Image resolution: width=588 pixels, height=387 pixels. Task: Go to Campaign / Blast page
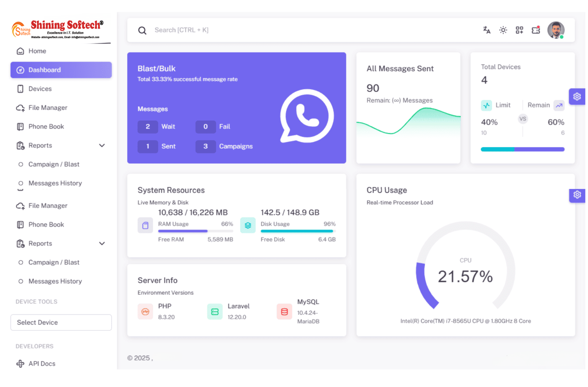[54, 164]
